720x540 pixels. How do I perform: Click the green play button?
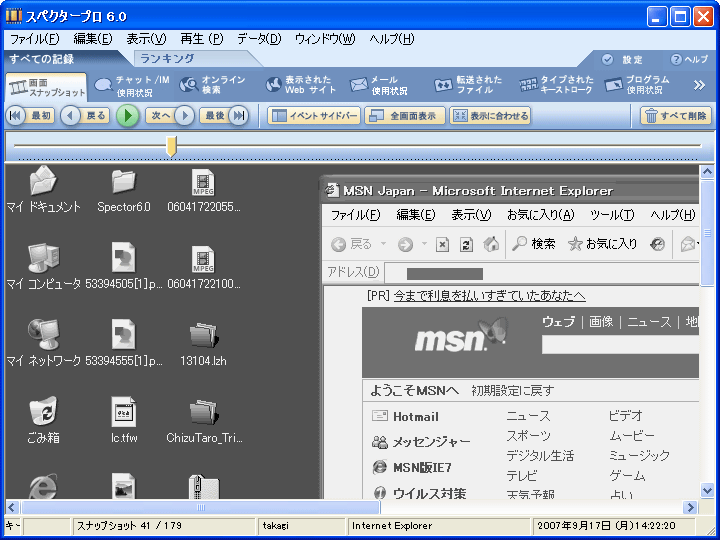coord(128,116)
